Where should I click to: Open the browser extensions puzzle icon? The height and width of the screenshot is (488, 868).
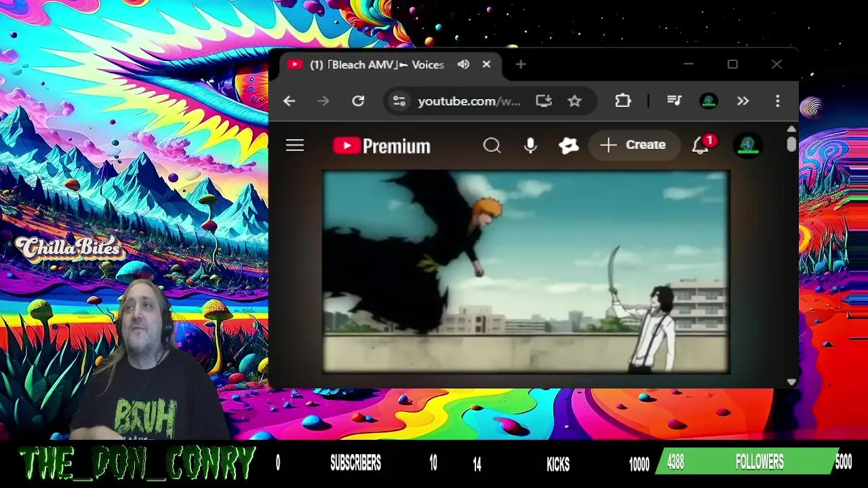point(623,101)
